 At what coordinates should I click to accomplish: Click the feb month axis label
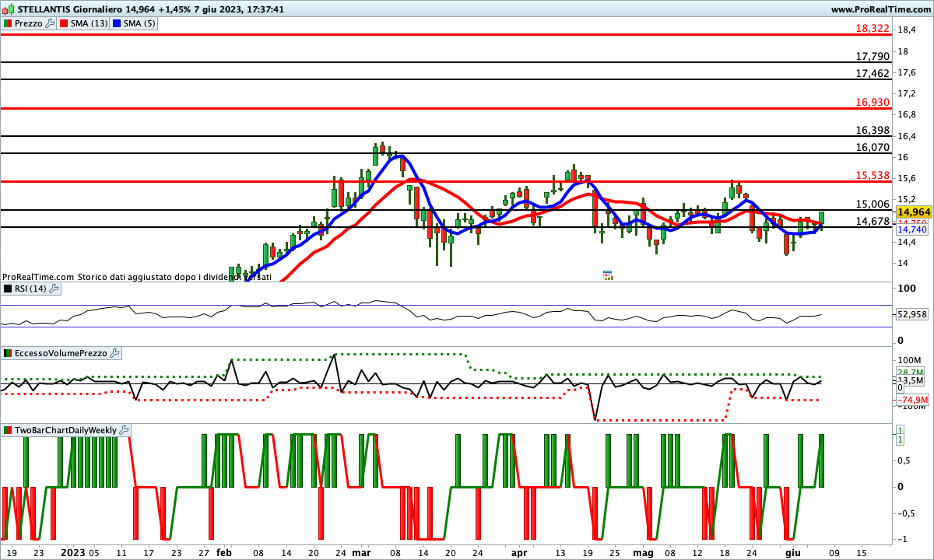tap(224, 553)
